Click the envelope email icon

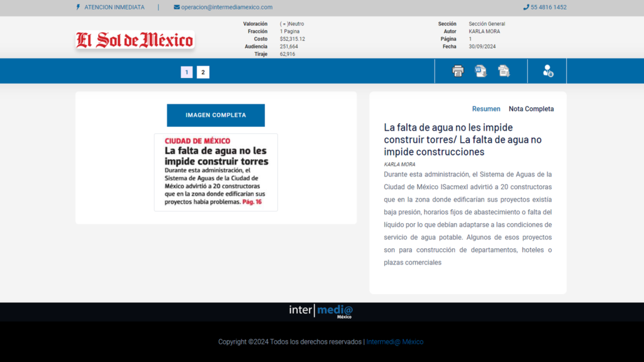point(177,7)
